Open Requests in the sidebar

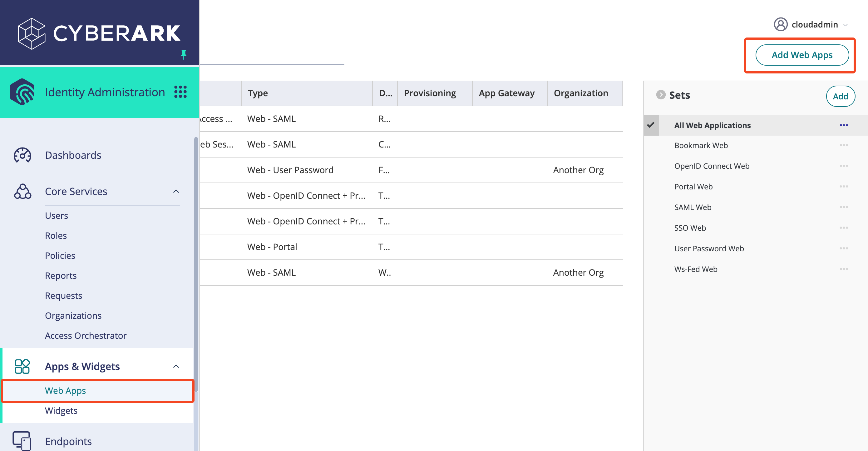(x=63, y=295)
